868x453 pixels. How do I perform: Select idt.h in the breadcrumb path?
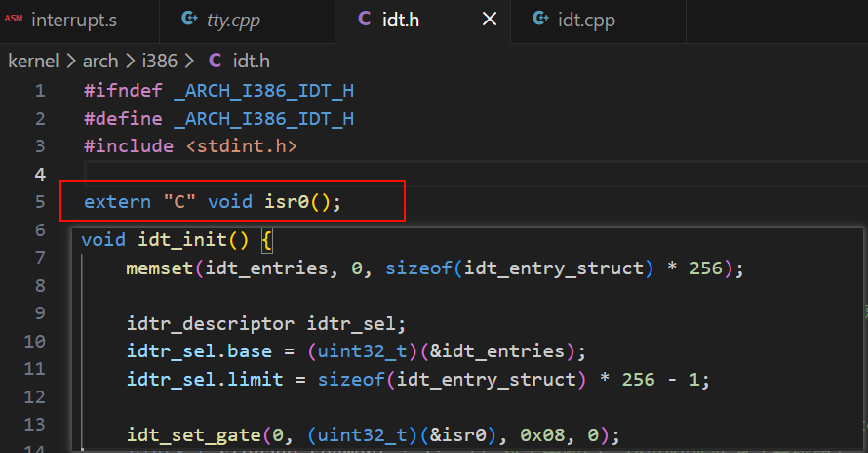[x=251, y=61]
